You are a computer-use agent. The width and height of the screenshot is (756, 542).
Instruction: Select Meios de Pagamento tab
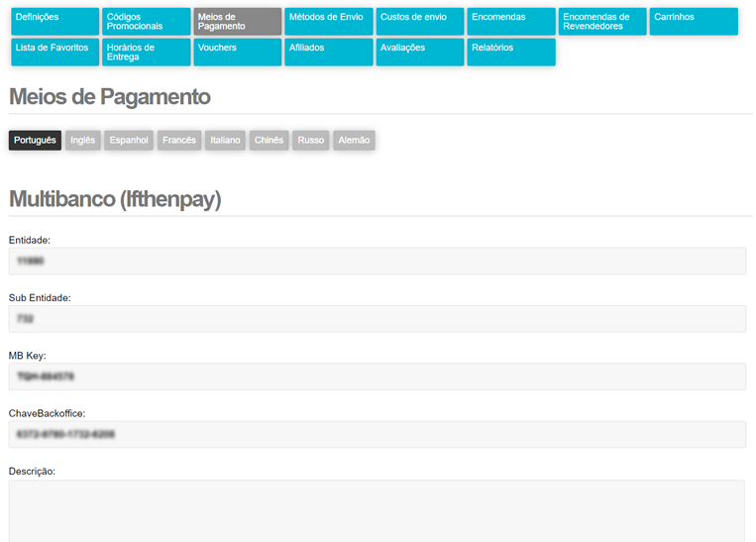click(238, 21)
